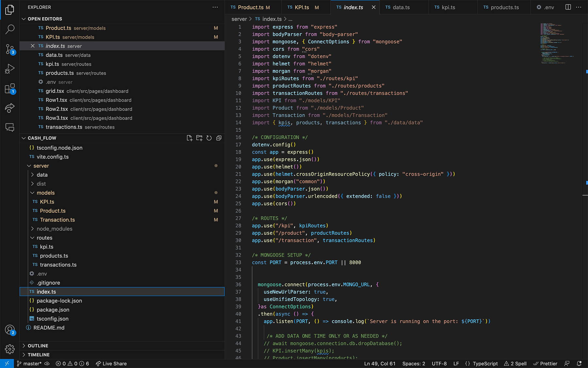The image size is (588, 368).
Task: Expand the Timeline section
Action: [x=122, y=355]
